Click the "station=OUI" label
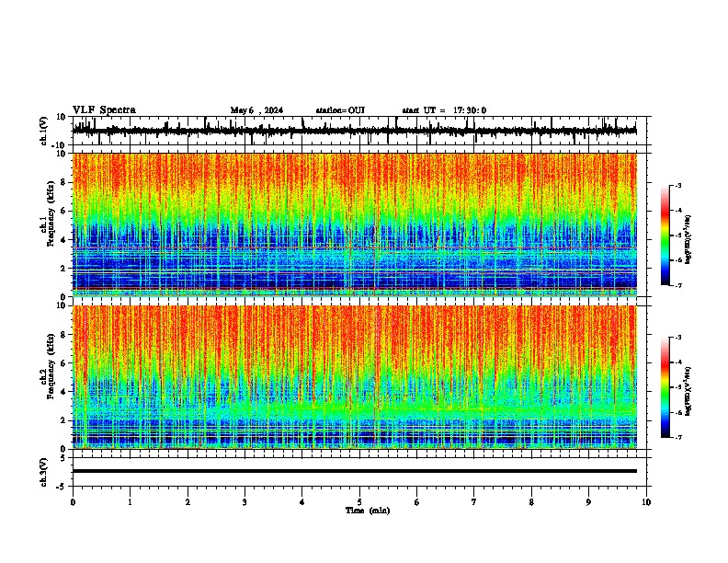 pyautogui.click(x=340, y=110)
